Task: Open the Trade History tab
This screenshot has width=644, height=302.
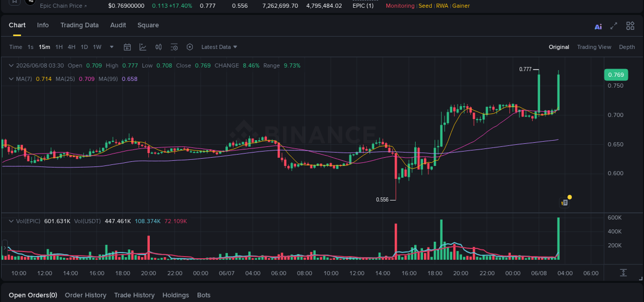Action: pyautogui.click(x=134, y=295)
